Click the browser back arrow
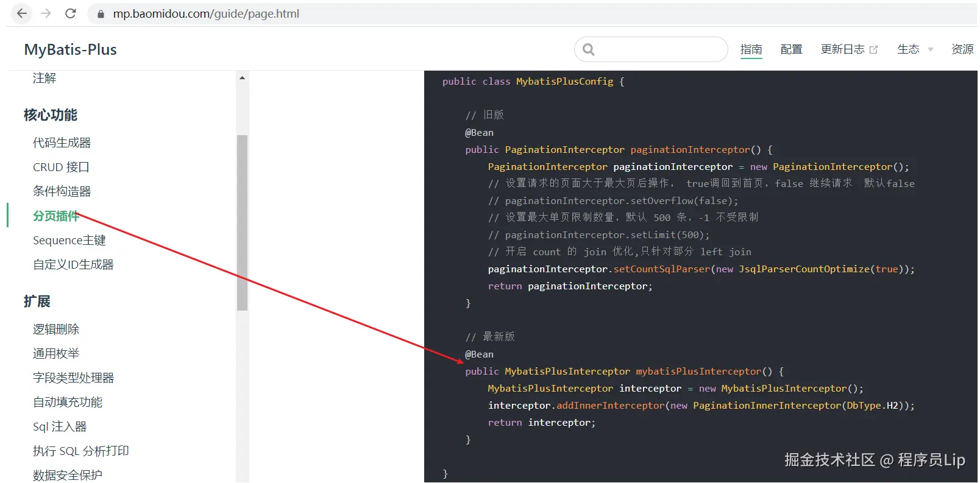This screenshot has width=980, height=483. click(22, 13)
